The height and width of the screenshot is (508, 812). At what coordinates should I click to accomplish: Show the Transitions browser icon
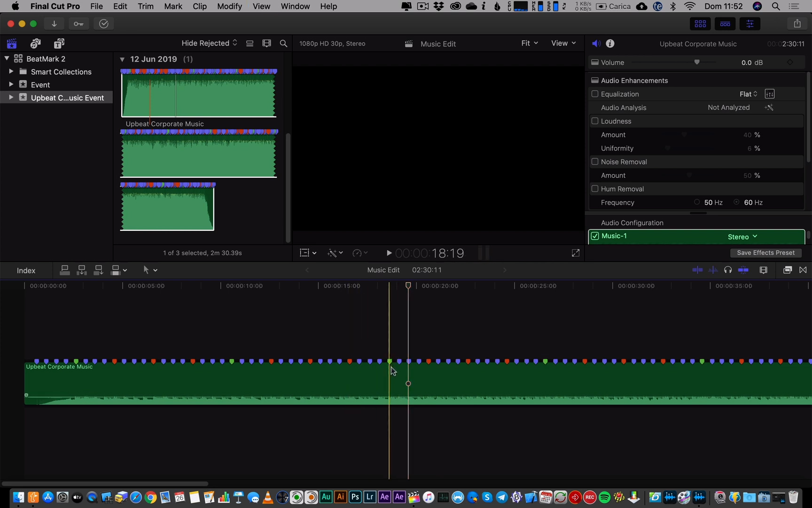[x=803, y=270]
